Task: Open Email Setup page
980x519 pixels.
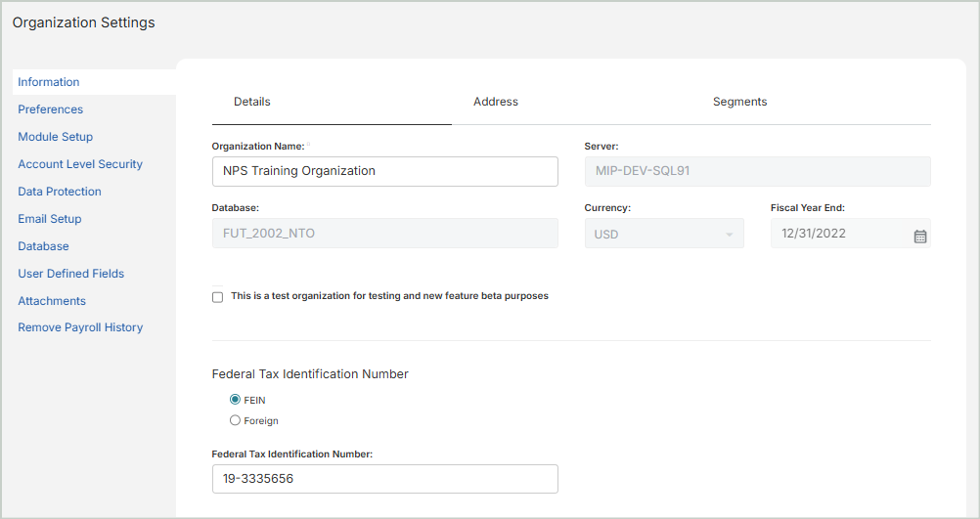Action: [50, 219]
